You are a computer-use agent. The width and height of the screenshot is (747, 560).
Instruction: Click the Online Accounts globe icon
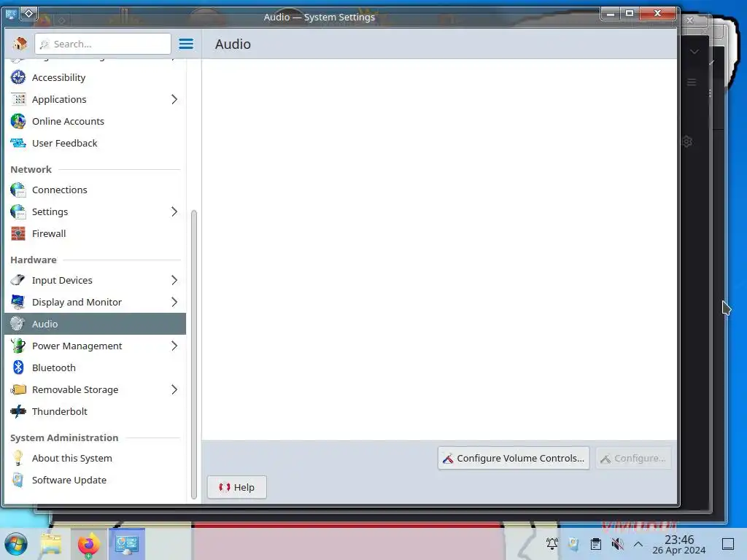pos(18,121)
